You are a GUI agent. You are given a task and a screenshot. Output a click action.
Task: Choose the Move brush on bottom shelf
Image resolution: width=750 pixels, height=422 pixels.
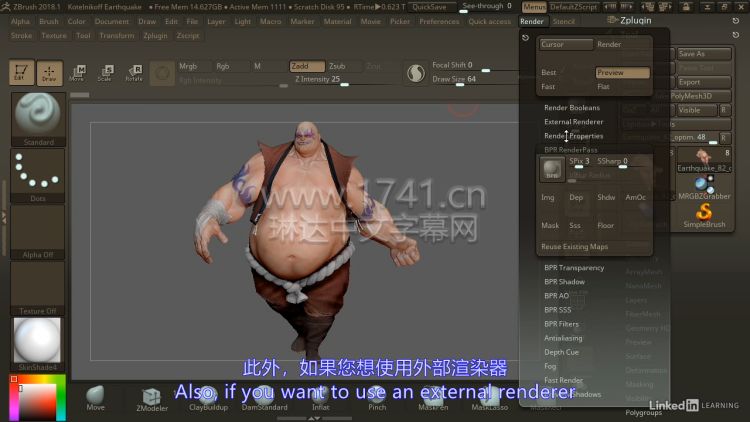click(x=95, y=398)
